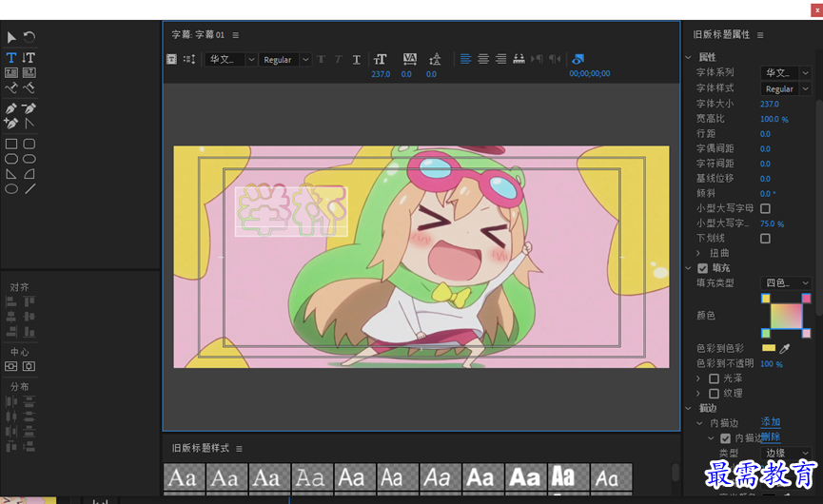Select the Pen tool
This screenshot has width=823, height=504.
tap(11, 108)
